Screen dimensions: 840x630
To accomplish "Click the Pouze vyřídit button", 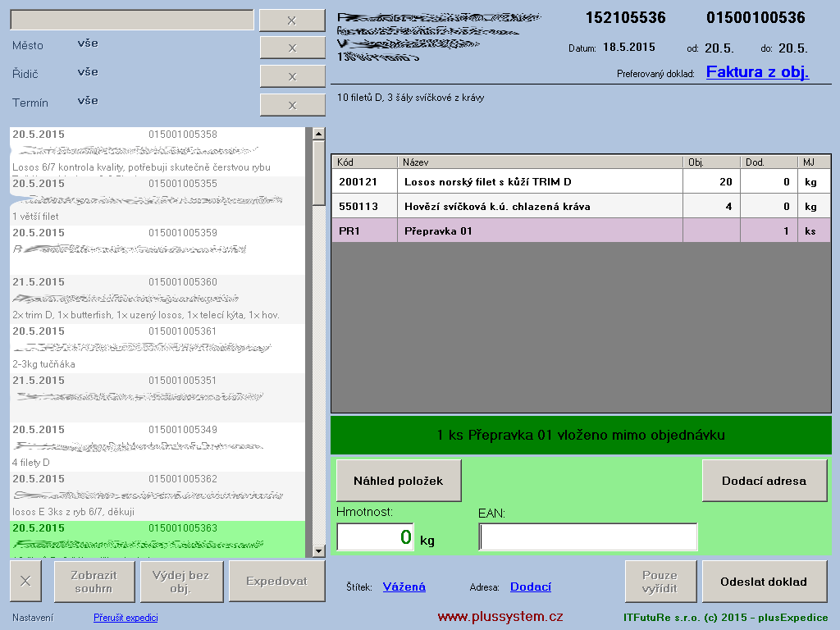I will click(x=660, y=582).
